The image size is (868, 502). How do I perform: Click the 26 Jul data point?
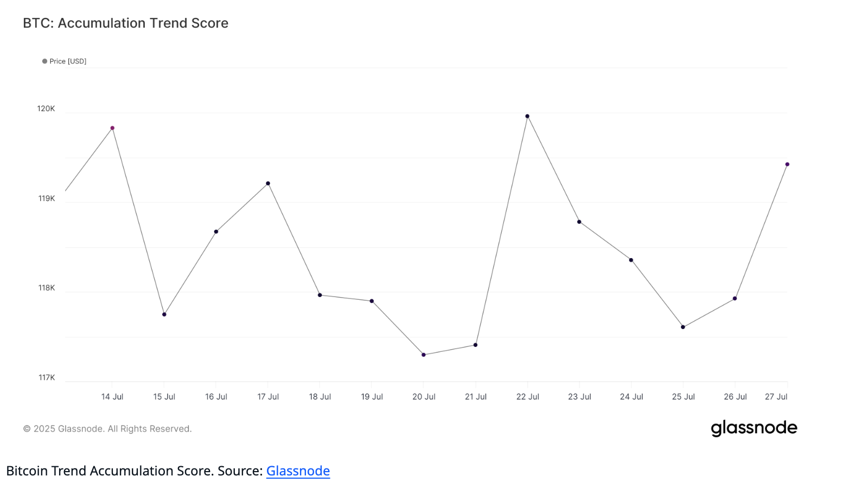pyautogui.click(x=735, y=298)
